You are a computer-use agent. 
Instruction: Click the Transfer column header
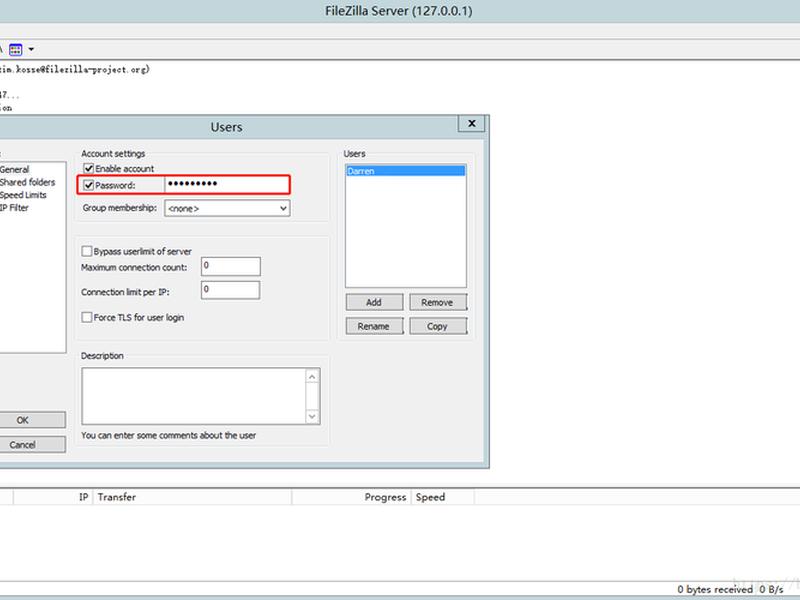(192, 497)
